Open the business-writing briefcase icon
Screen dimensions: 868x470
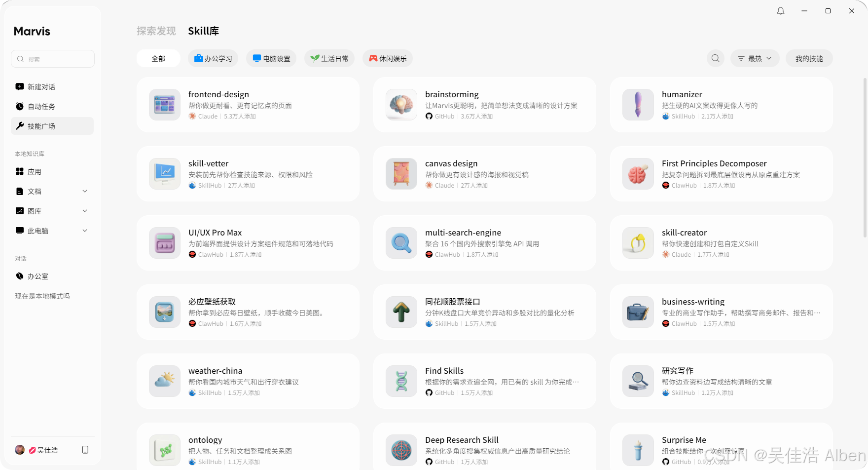pos(638,312)
